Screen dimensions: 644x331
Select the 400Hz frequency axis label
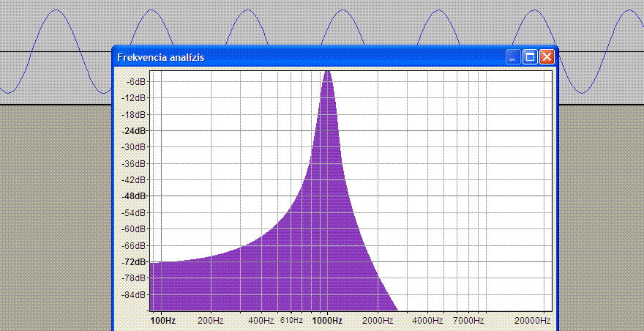tap(261, 321)
